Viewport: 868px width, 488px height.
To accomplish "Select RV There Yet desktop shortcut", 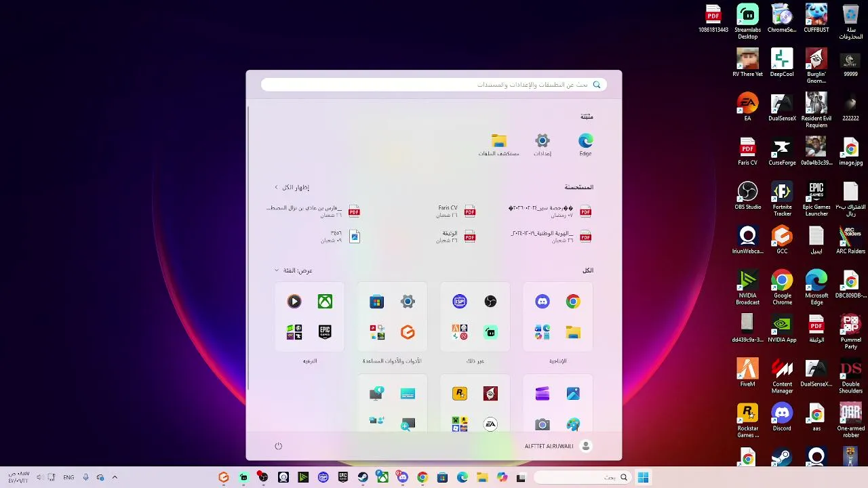I will coord(747,62).
